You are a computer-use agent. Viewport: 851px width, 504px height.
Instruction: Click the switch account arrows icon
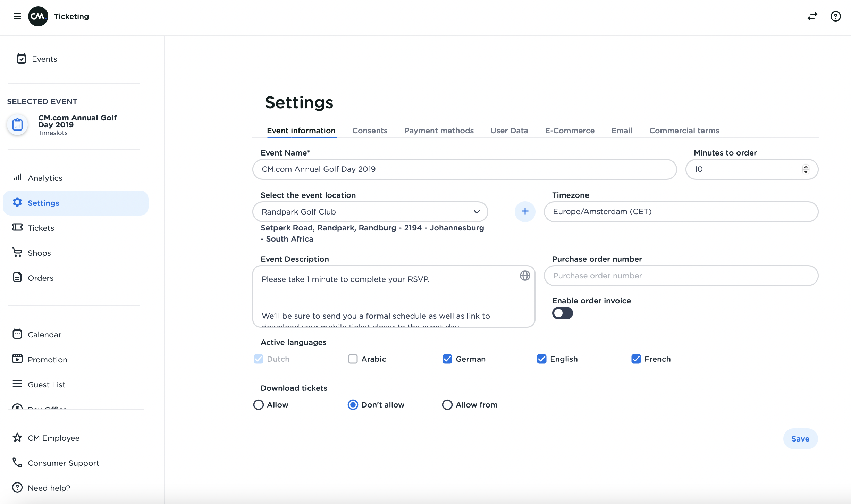(812, 16)
